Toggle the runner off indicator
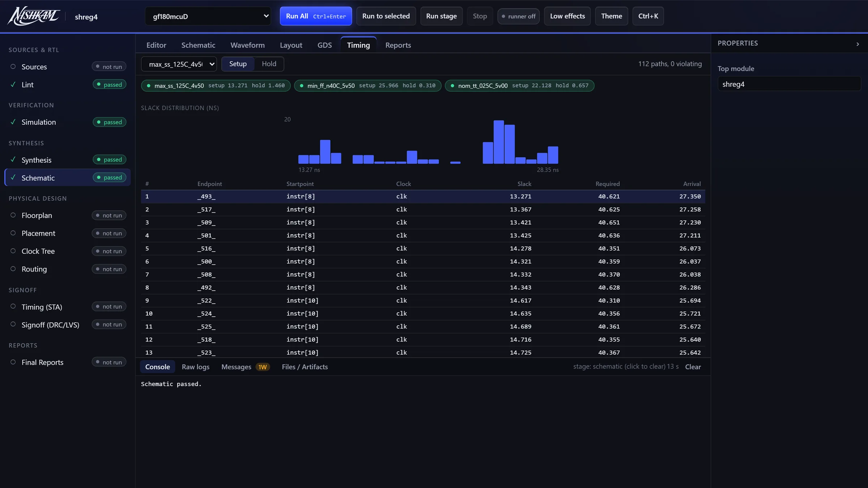868x488 pixels. [519, 16]
